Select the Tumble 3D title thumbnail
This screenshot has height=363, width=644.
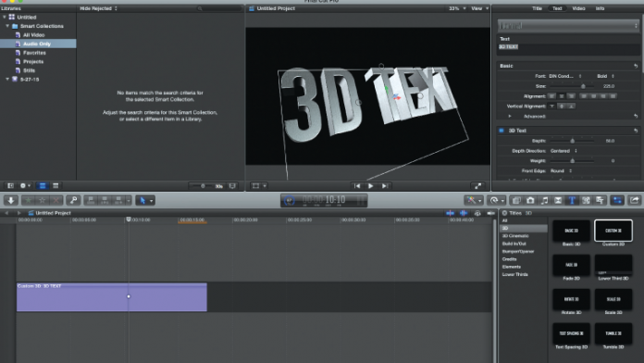point(613,333)
